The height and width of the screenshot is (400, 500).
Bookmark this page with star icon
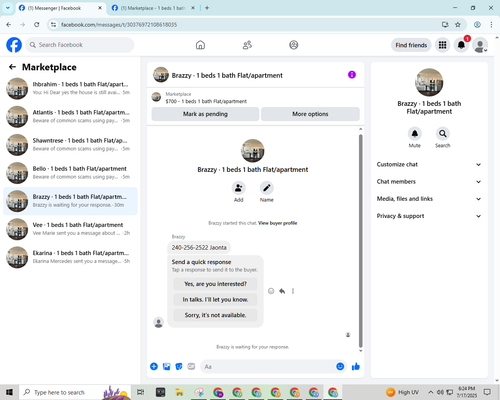tap(458, 24)
